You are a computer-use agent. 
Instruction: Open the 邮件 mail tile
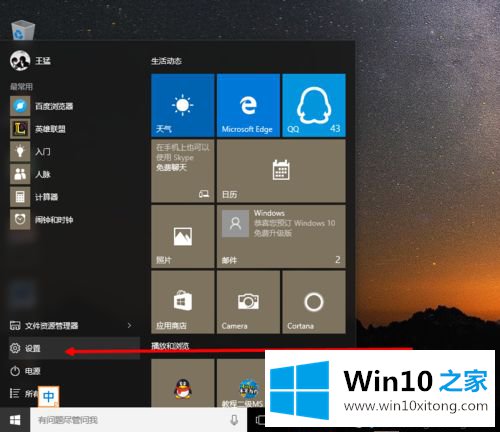(x=281, y=237)
